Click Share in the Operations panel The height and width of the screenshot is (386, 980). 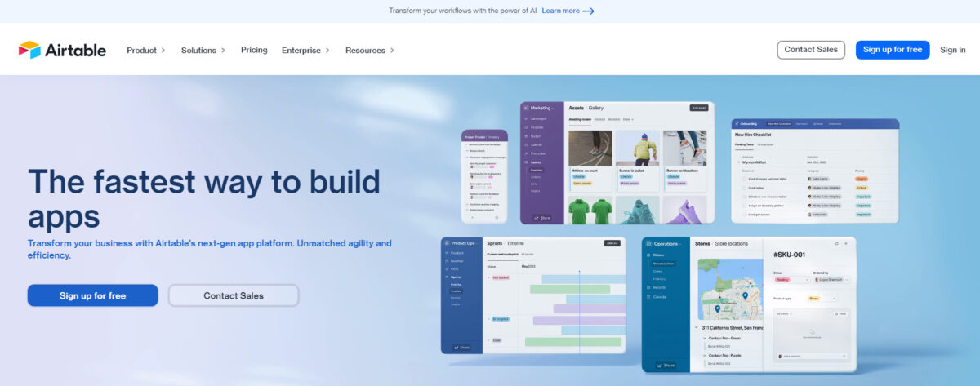(666, 365)
